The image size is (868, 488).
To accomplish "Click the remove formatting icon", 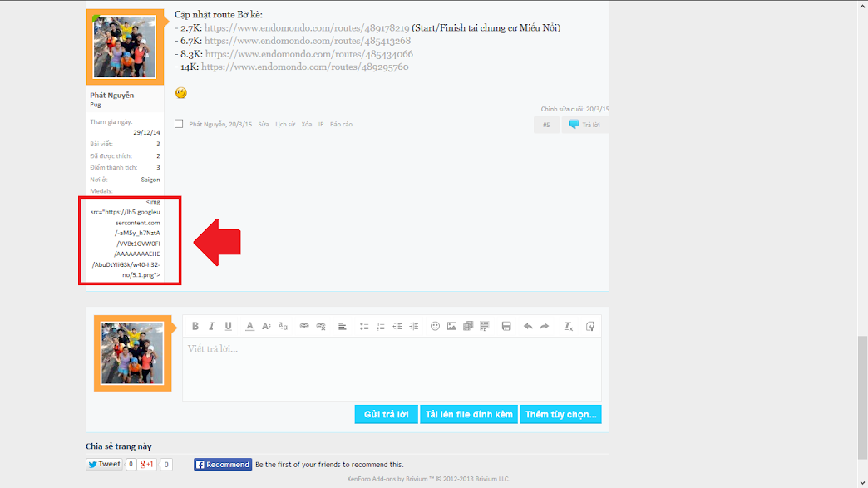I will (x=569, y=327).
